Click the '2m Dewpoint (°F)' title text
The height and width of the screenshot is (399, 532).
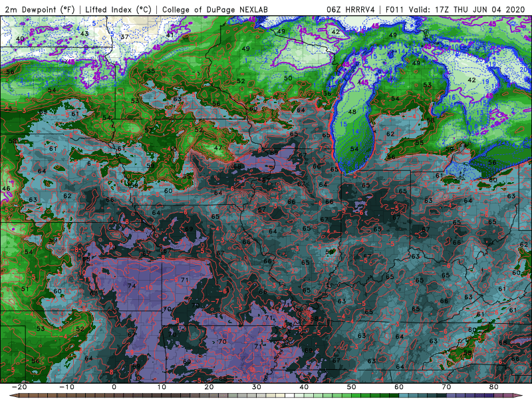pos(40,9)
